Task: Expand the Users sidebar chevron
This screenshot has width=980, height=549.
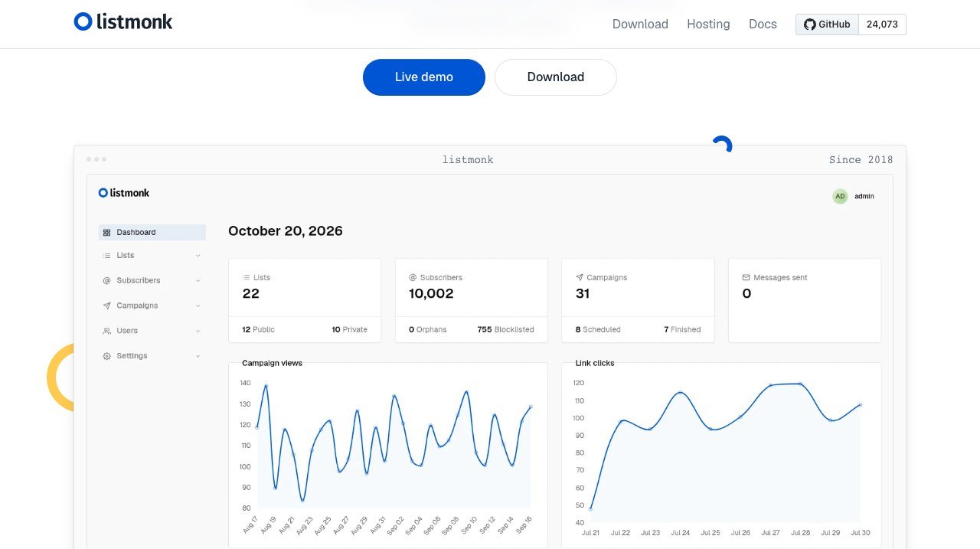Action: pos(198,331)
